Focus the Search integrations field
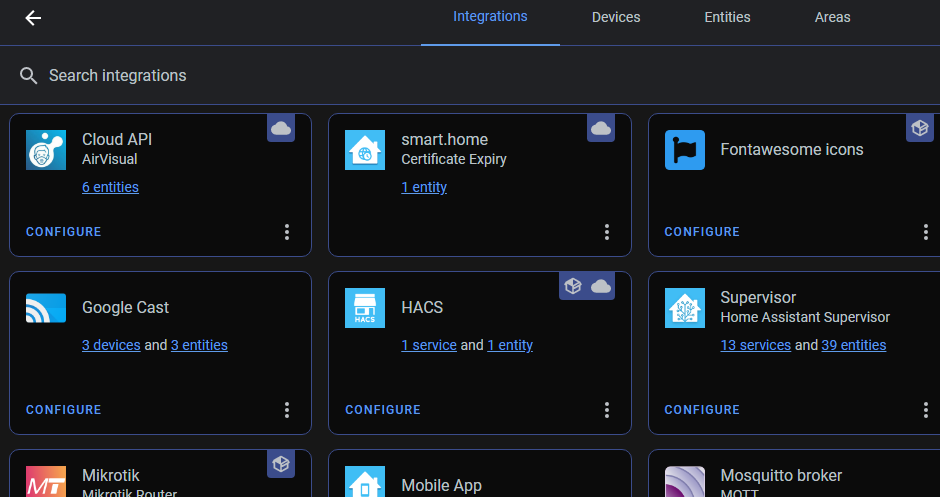Image resolution: width=940 pixels, height=497 pixels. coord(470,76)
